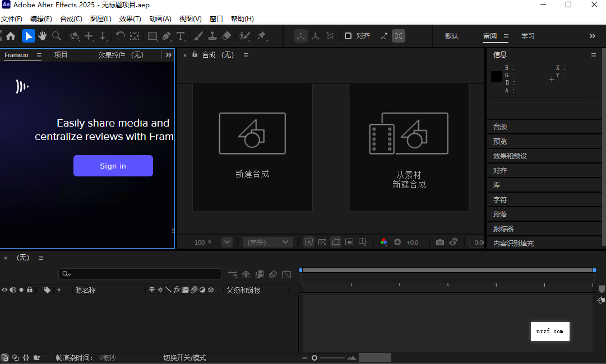Image resolution: width=606 pixels, height=364 pixels.
Task: Select the Rotation tool
Action: [x=121, y=36]
